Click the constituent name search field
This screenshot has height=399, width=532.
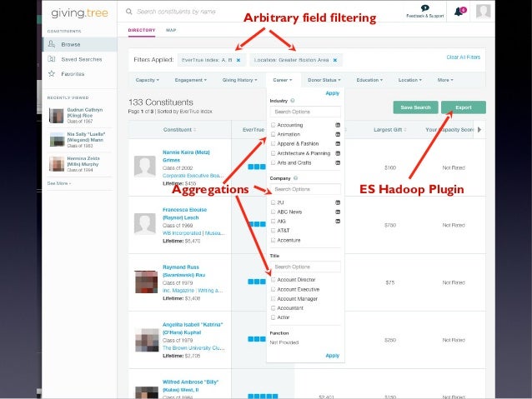coord(176,12)
